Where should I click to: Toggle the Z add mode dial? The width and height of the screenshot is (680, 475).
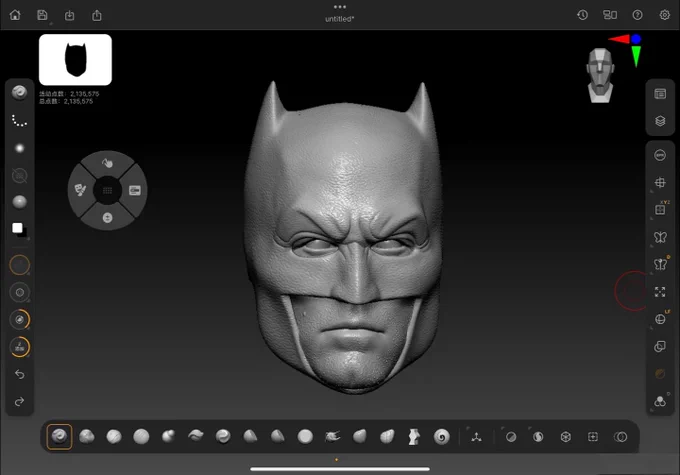pyautogui.click(x=20, y=347)
